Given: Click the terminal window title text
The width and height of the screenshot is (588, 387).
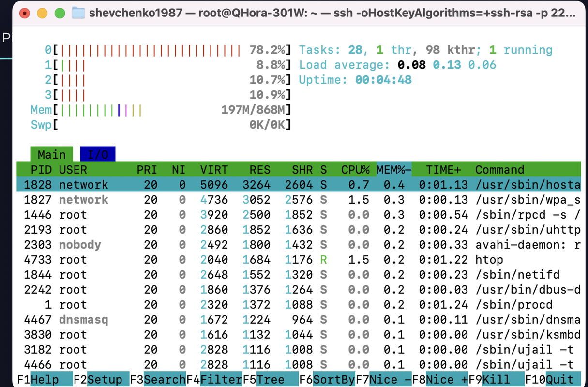Looking at the screenshot, I should [332, 13].
